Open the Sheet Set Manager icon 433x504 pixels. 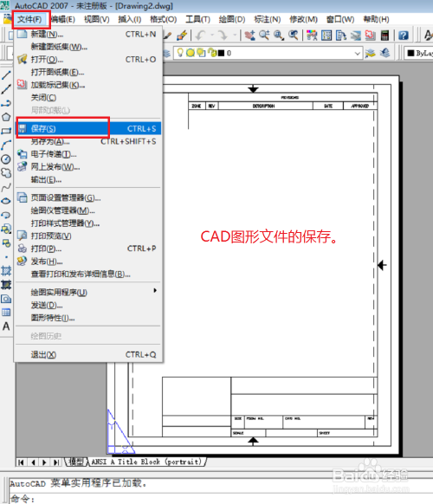pos(355,35)
